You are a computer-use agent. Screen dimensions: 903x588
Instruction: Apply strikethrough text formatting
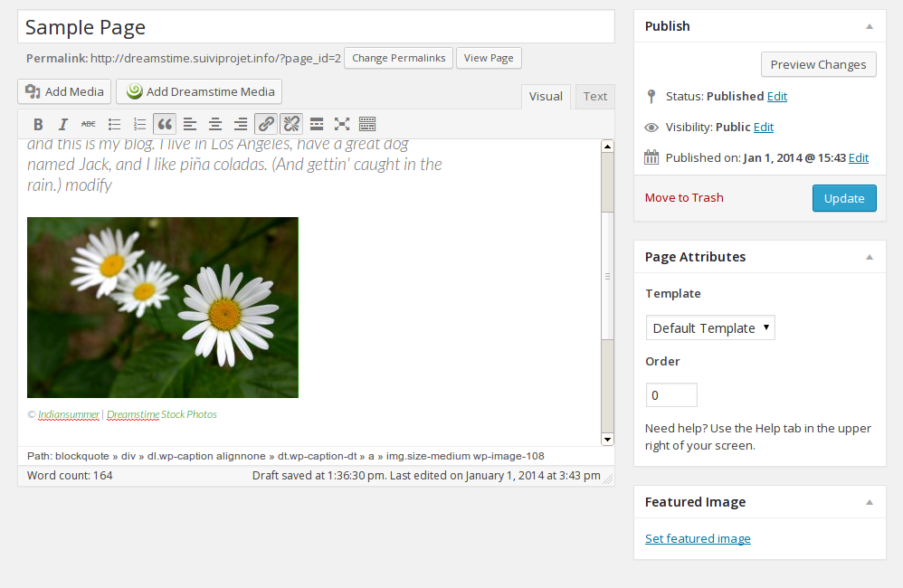pos(89,124)
